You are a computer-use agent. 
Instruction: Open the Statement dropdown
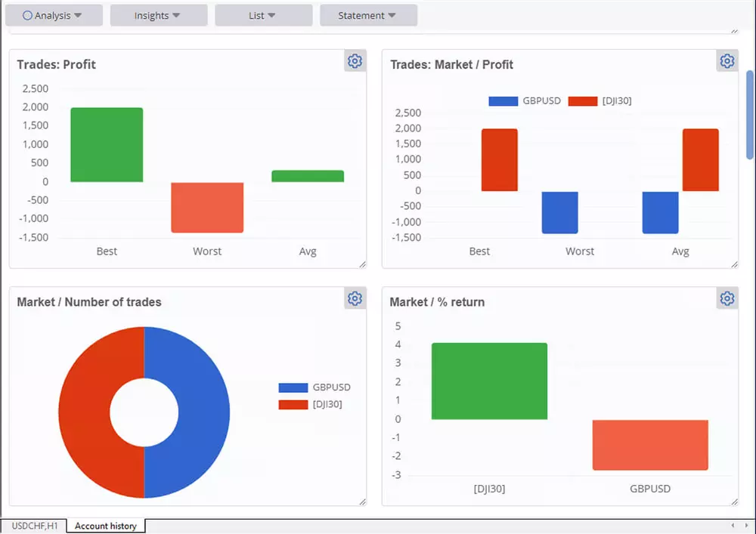pyautogui.click(x=368, y=14)
